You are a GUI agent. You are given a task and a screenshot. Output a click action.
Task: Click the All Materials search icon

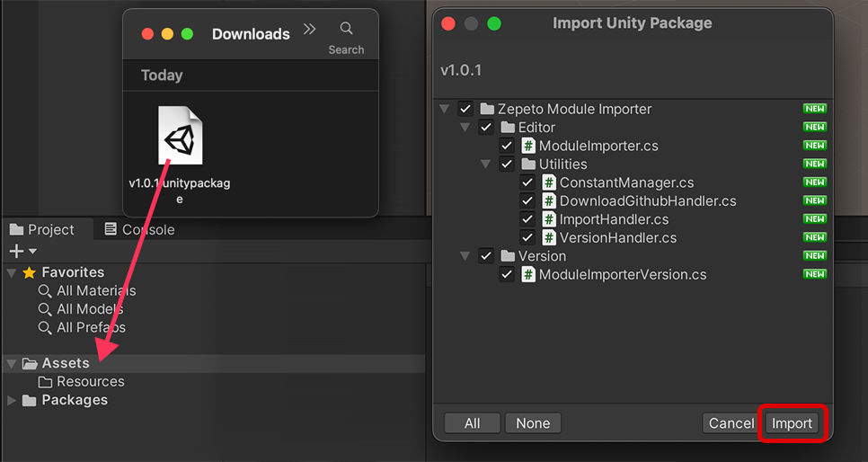click(x=45, y=291)
